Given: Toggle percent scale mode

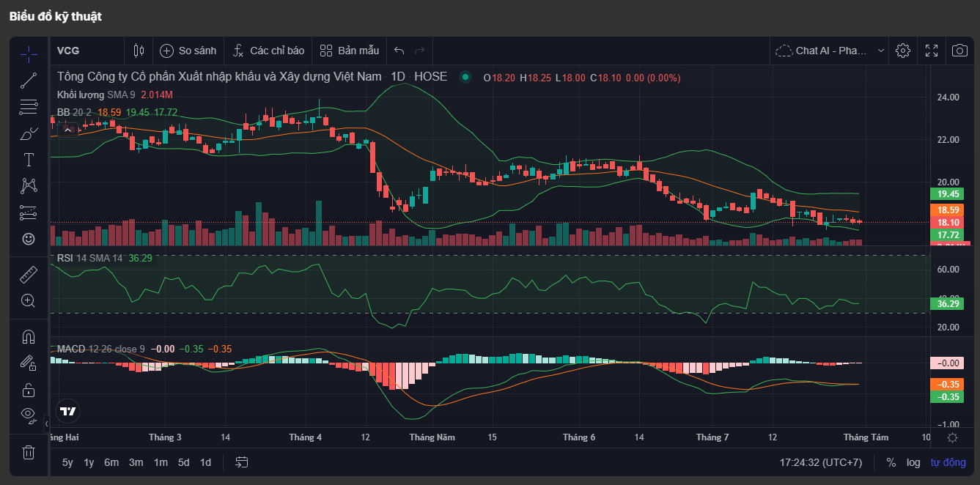Looking at the screenshot, I should (891, 463).
